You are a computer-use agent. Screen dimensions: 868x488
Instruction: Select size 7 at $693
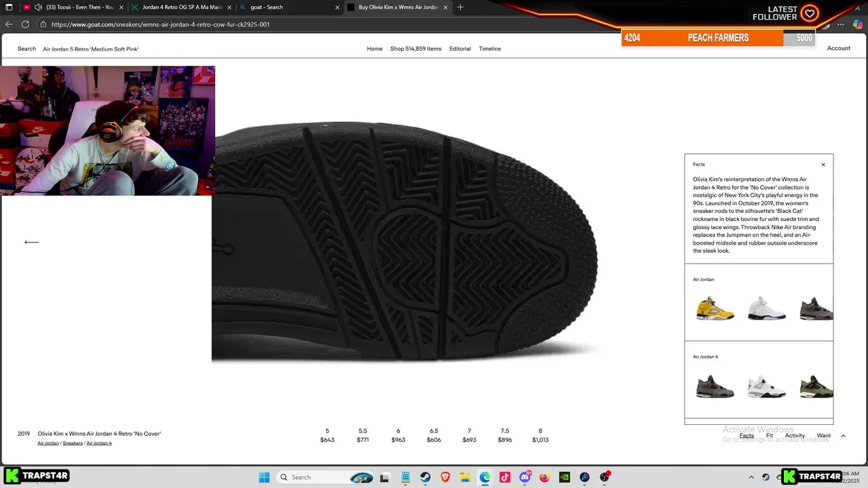click(x=469, y=435)
